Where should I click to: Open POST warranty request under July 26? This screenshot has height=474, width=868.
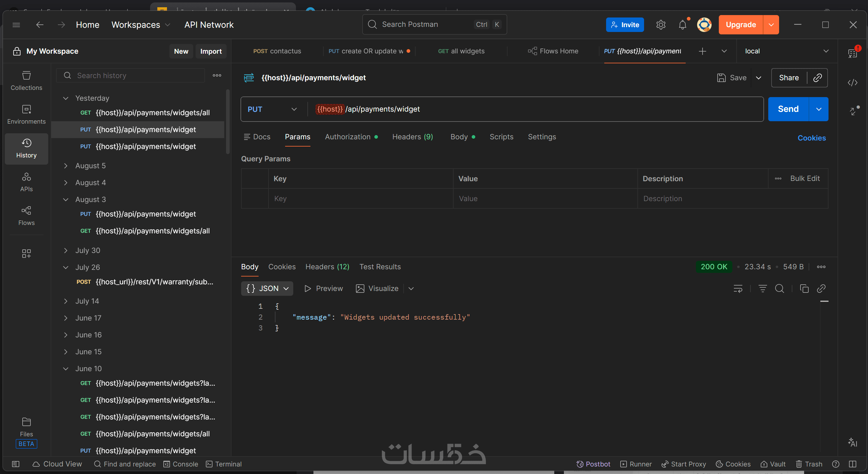(x=137, y=282)
